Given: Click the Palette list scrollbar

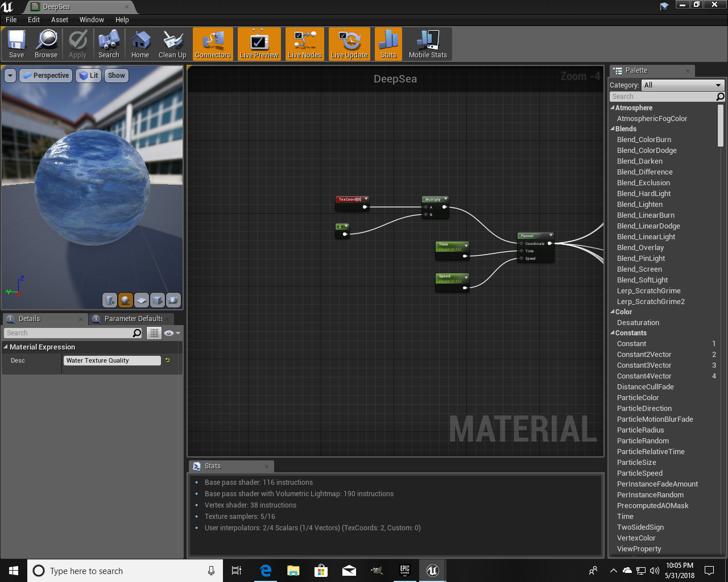Looking at the screenshot, I should point(721,125).
